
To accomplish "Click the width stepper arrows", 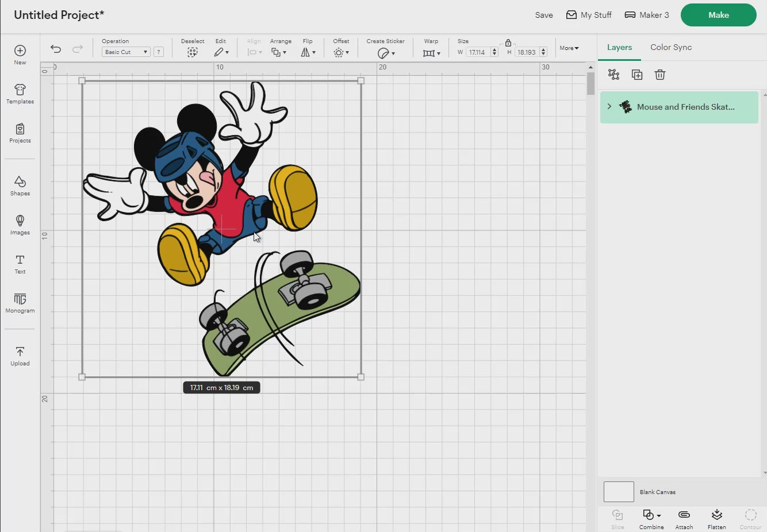I will tap(494, 52).
